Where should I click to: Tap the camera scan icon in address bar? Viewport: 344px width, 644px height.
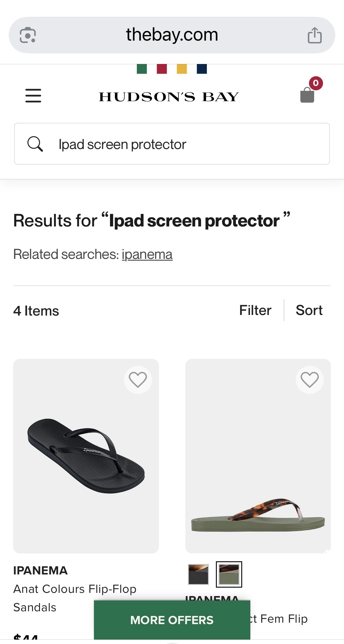pyautogui.click(x=28, y=35)
